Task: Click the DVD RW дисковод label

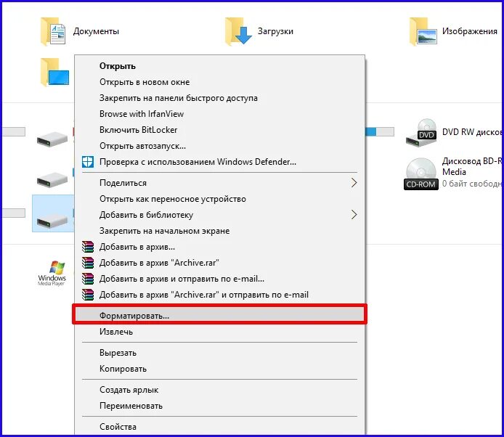Action: click(x=473, y=132)
